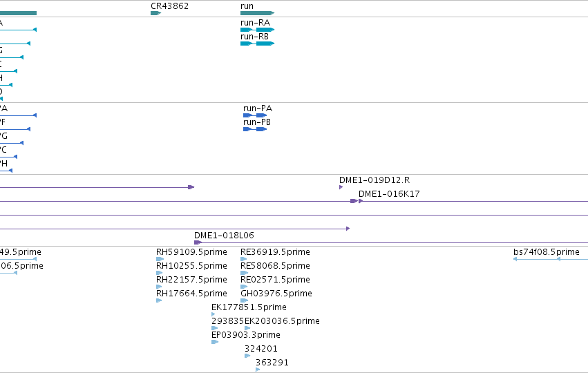
Task: Click the RH10255.5prime label
Action: [x=191, y=266]
